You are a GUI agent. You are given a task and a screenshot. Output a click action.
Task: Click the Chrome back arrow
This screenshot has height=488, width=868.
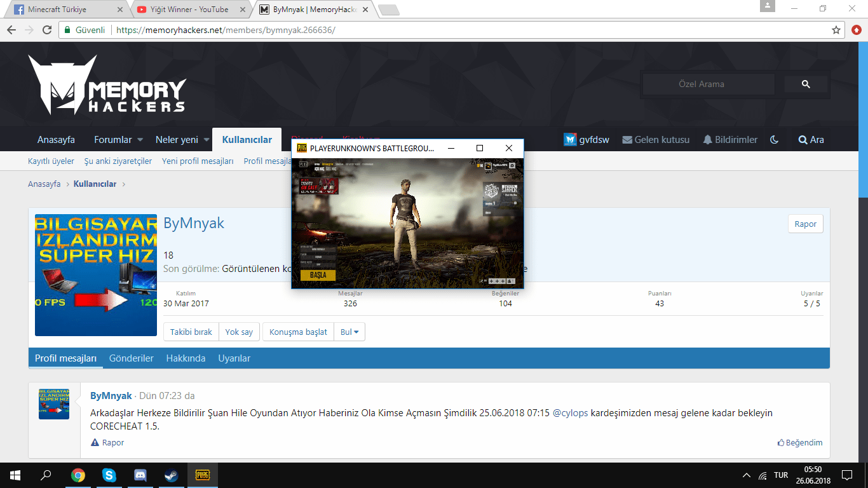click(x=11, y=30)
